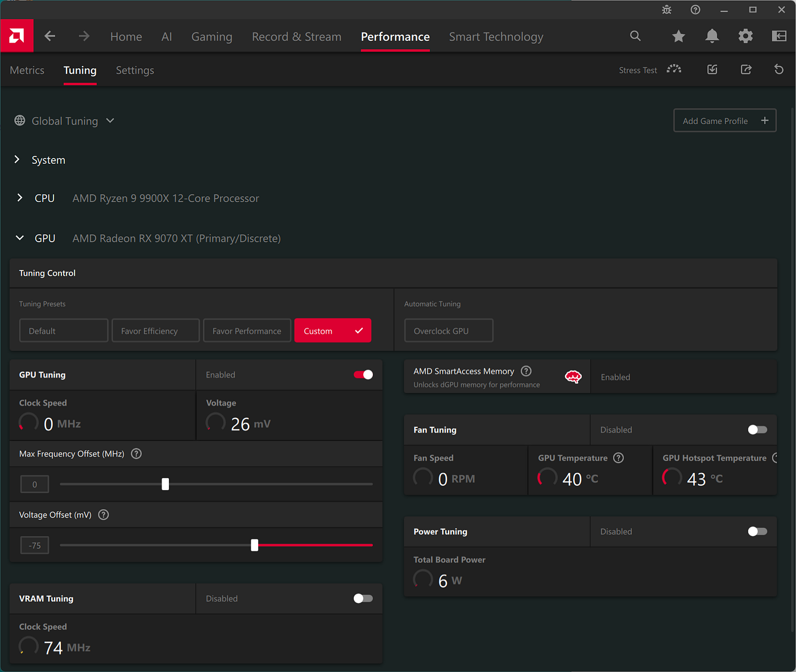Open the search magnifier
796x672 pixels.
coord(636,36)
